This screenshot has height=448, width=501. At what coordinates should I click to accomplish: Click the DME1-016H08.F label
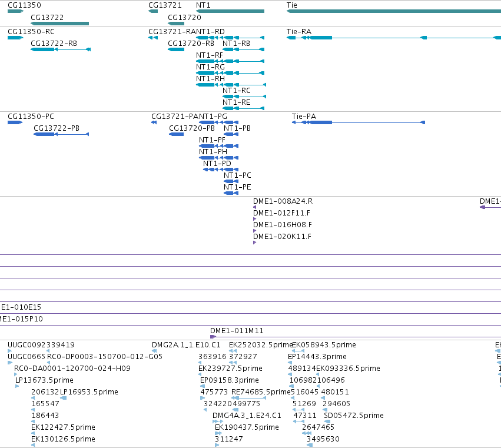click(x=283, y=225)
